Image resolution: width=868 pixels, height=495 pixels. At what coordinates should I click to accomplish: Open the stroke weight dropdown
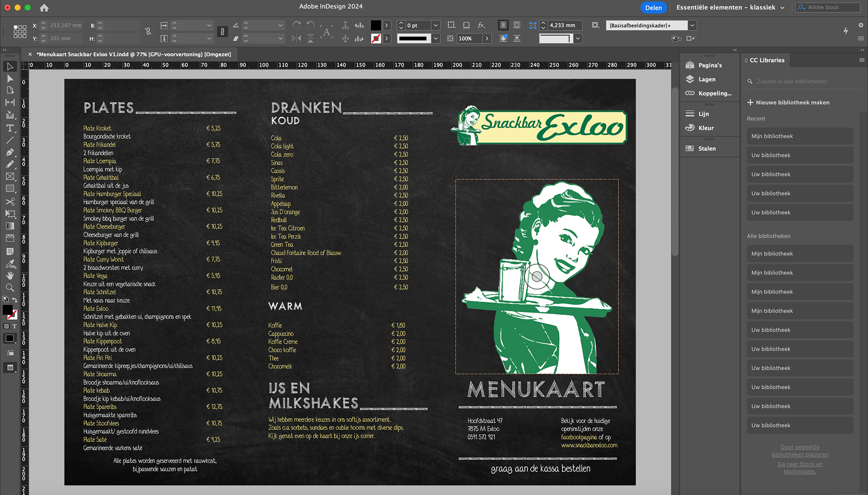(x=436, y=25)
